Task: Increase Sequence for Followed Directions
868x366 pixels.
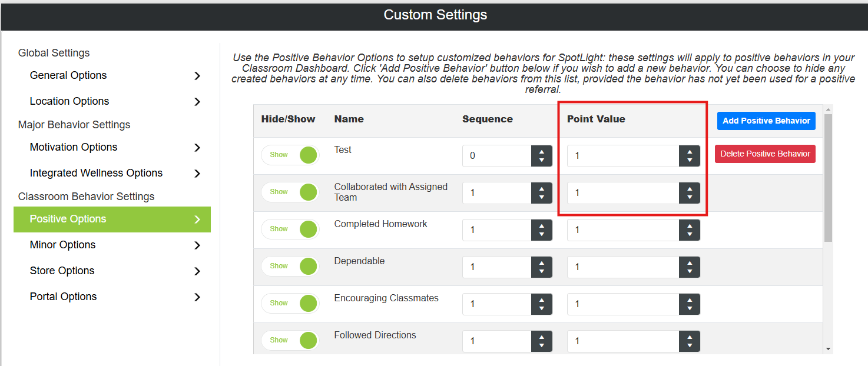Action: [x=542, y=337]
